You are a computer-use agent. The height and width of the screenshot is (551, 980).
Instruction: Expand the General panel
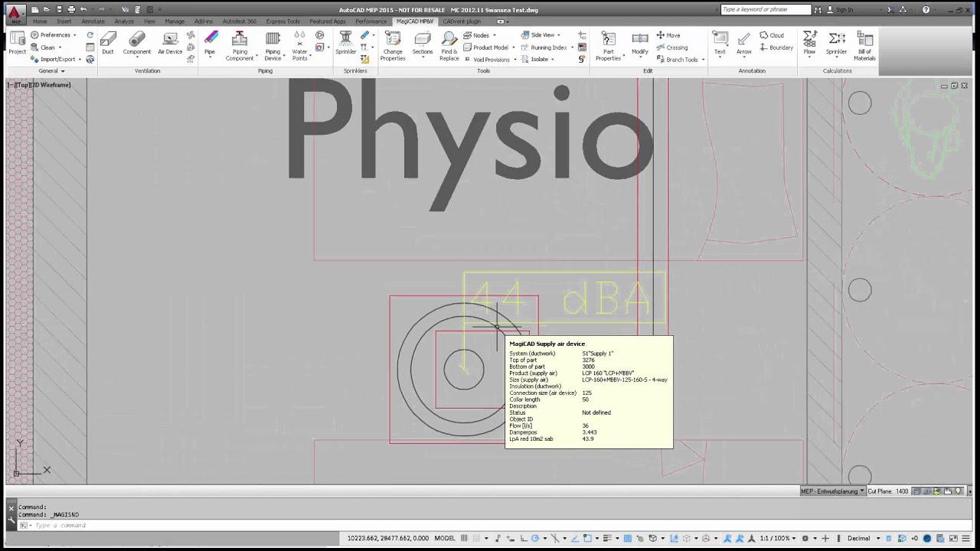52,71
